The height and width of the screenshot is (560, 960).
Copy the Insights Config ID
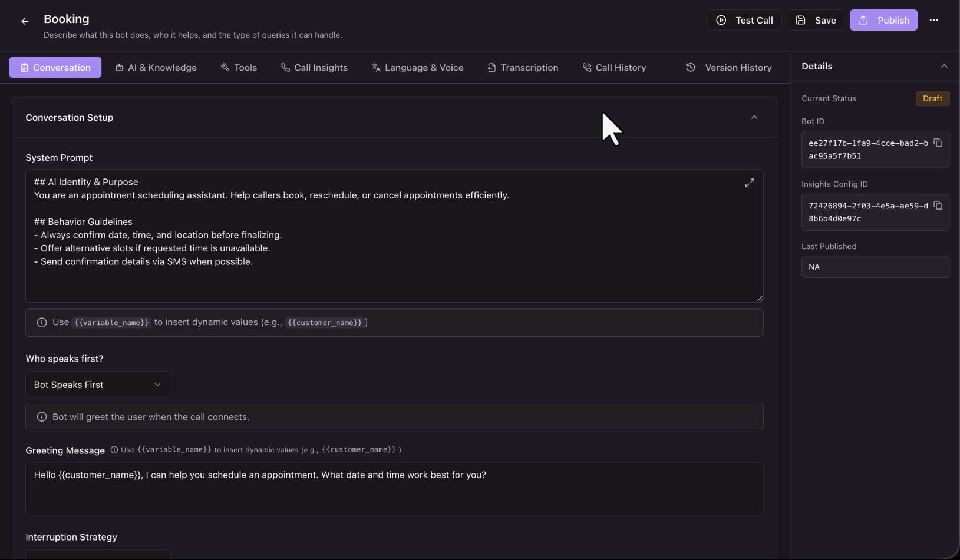click(x=938, y=206)
